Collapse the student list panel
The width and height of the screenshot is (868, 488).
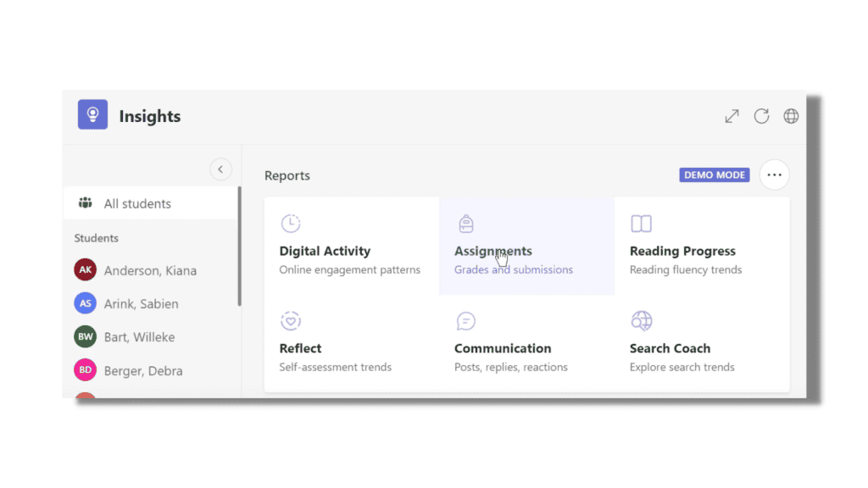(x=220, y=169)
